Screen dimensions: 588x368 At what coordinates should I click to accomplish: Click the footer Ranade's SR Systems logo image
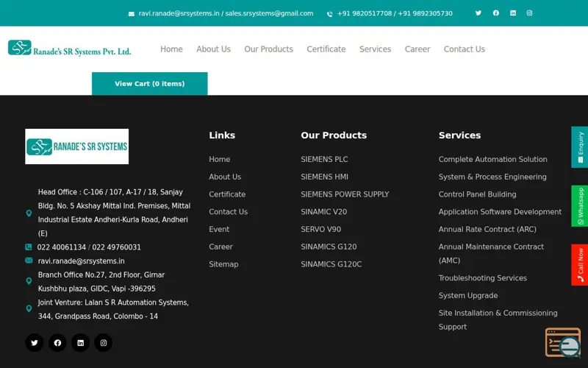77,146
